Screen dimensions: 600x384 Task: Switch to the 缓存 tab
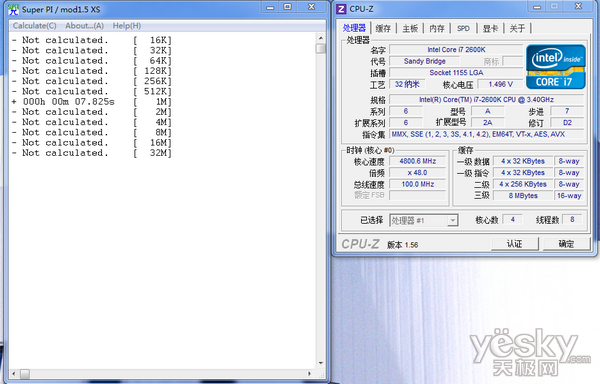(383, 28)
